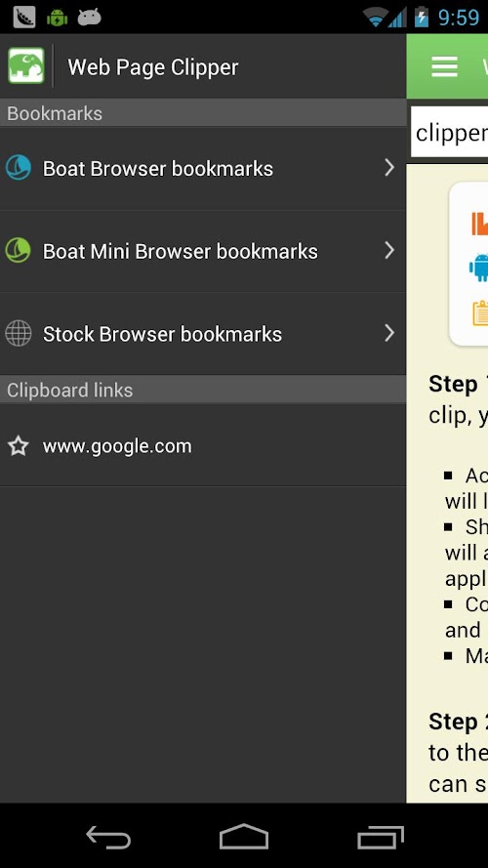Tap the Boat Mini Browser green icon
The image size is (488, 868).
coord(19,250)
